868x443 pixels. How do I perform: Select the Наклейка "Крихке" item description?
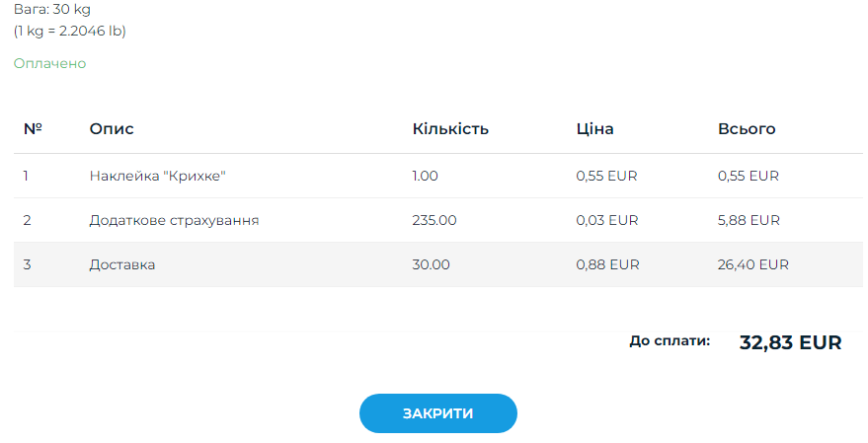click(158, 176)
